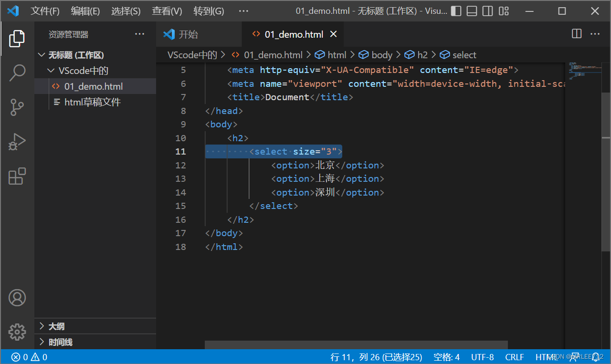Toggle secondary sidebar layout icon in title bar
This screenshot has width=611, height=364.
tap(487, 11)
